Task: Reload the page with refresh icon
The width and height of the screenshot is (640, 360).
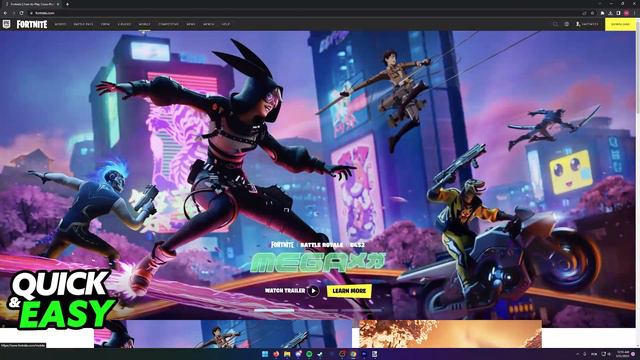Action: (21, 13)
